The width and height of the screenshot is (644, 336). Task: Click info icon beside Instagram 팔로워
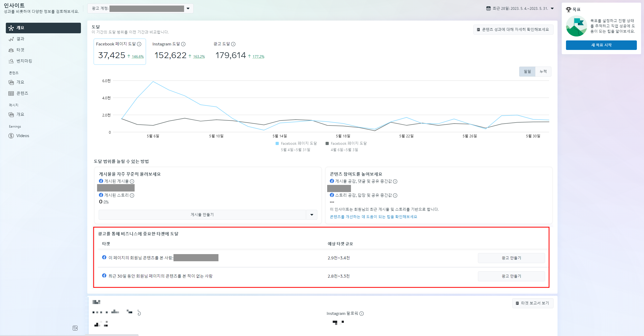coord(362,314)
